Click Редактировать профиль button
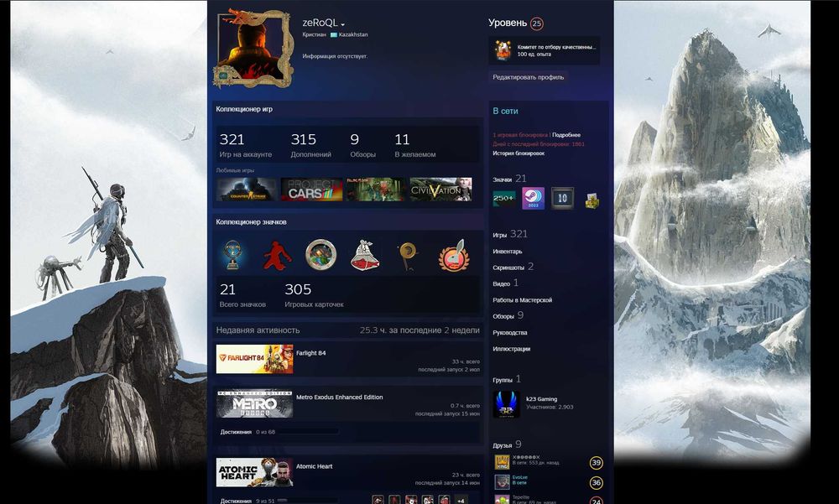The width and height of the screenshot is (839, 504). [x=528, y=77]
